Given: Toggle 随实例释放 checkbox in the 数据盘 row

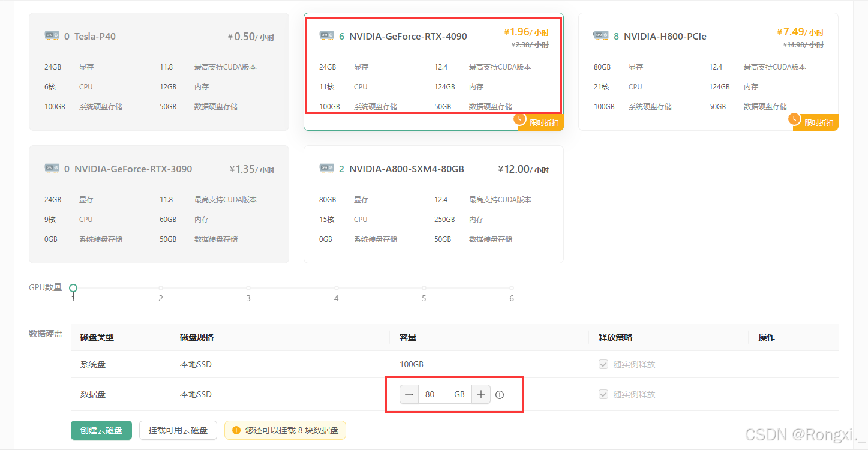Looking at the screenshot, I should click(x=603, y=394).
